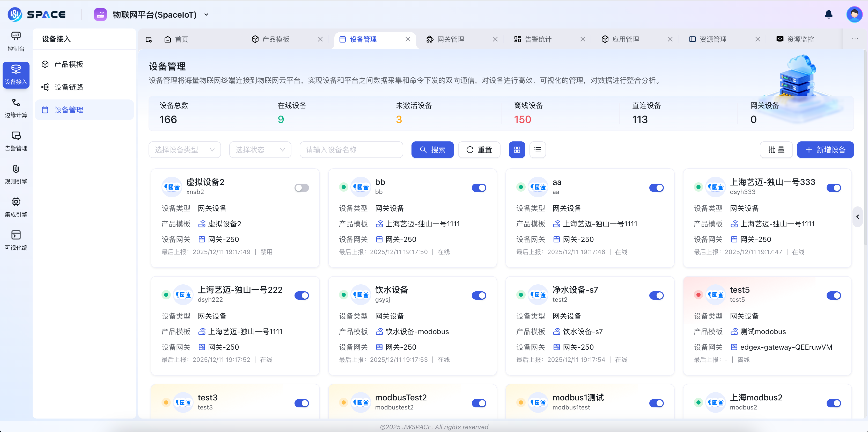Open the 物联网平台(SpaceIoT) switcher dropdown
This screenshot has width=868, height=432.
coord(206,15)
